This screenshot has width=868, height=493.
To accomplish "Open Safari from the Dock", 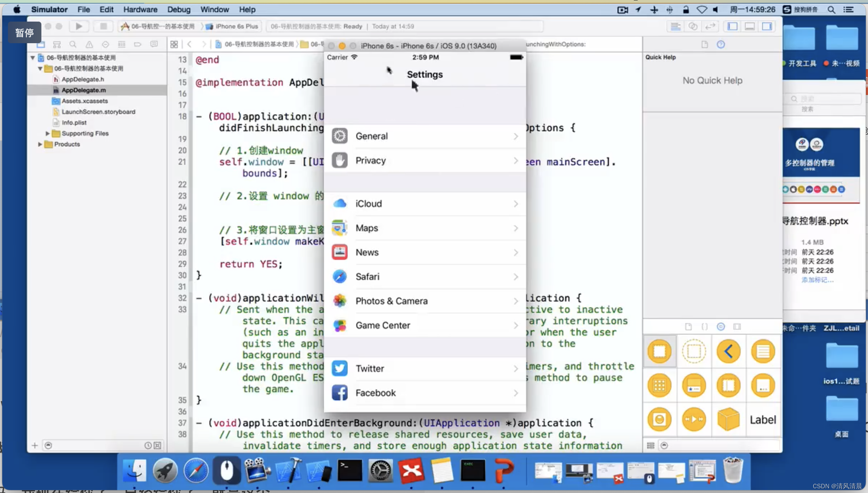I will click(196, 470).
